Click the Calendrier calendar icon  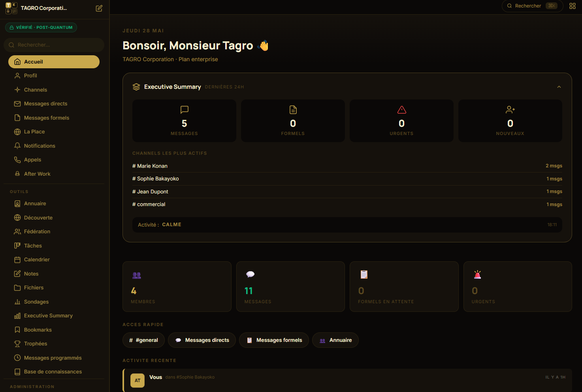pos(17,259)
